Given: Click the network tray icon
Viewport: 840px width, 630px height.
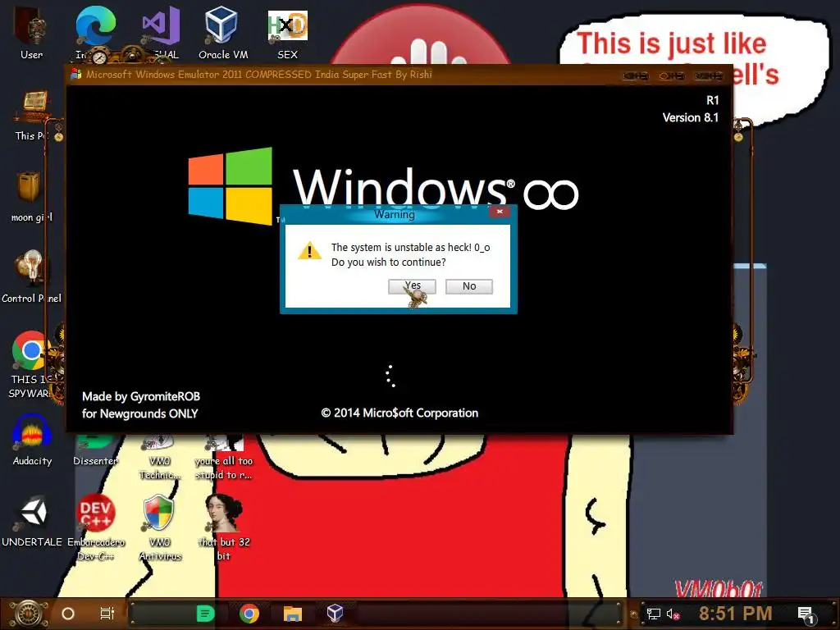Looking at the screenshot, I should pyautogui.click(x=654, y=614).
